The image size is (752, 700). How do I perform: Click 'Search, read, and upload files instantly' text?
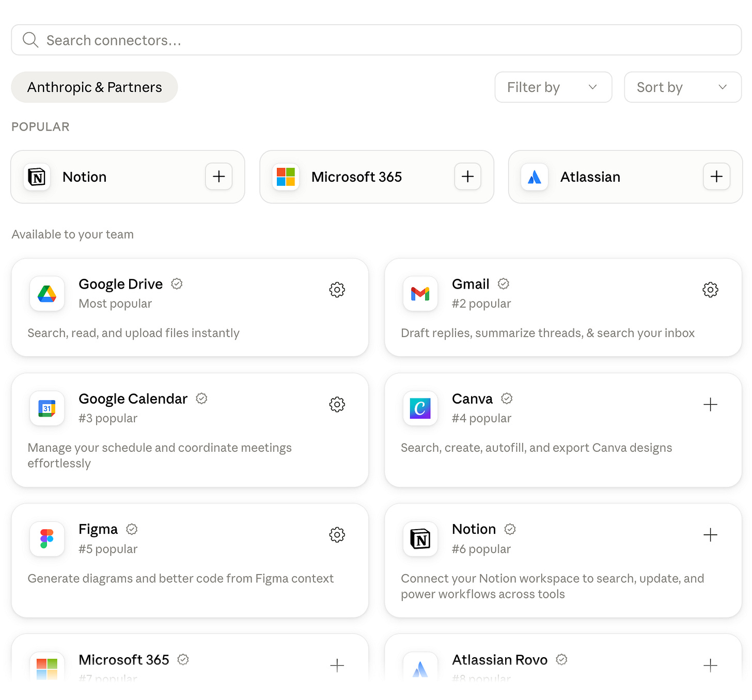click(x=133, y=333)
